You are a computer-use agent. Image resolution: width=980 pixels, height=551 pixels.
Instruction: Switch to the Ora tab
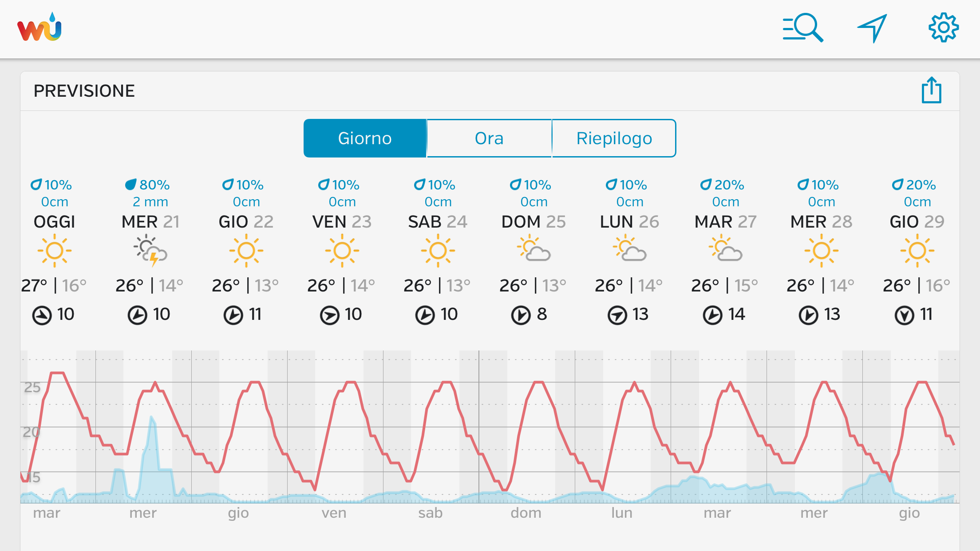(489, 138)
